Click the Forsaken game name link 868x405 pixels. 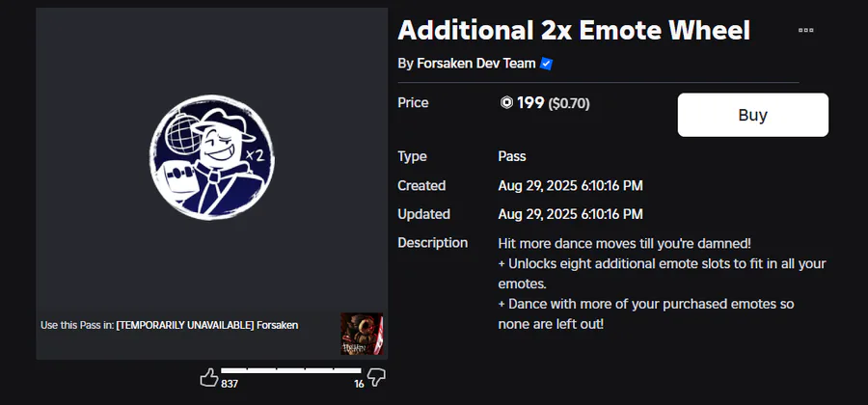pyautogui.click(x=207, y=325)
